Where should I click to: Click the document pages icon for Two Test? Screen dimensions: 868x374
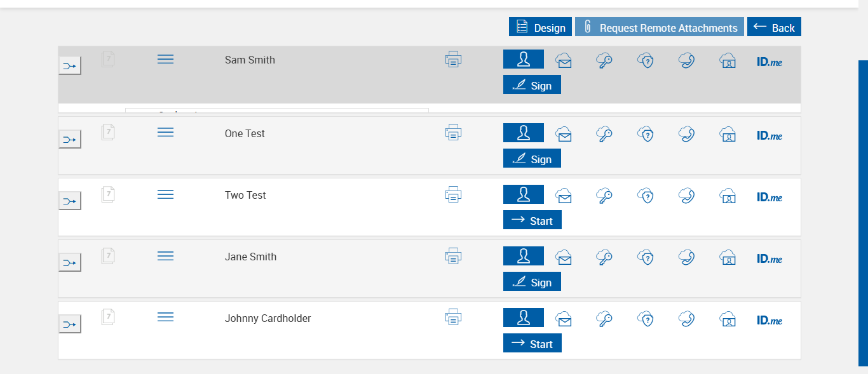(108, 194)
